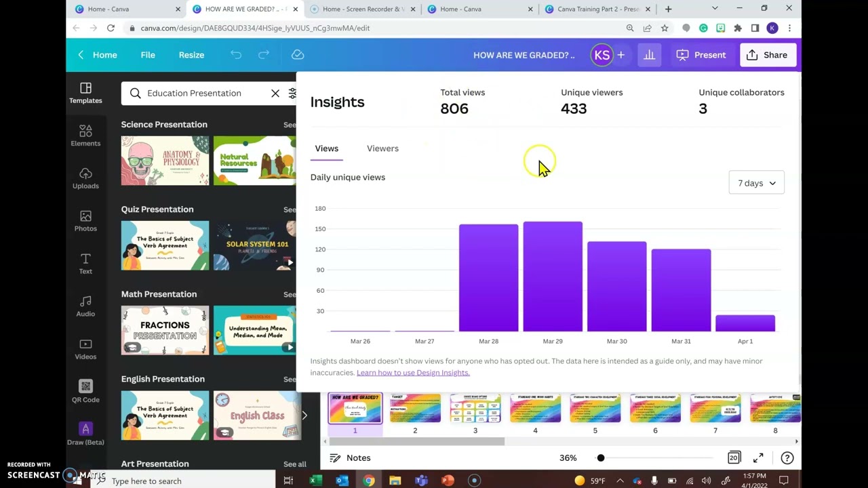The image size is (868, 488).
Task: Adjust the zoom slider handle
Action: (601, 457)
